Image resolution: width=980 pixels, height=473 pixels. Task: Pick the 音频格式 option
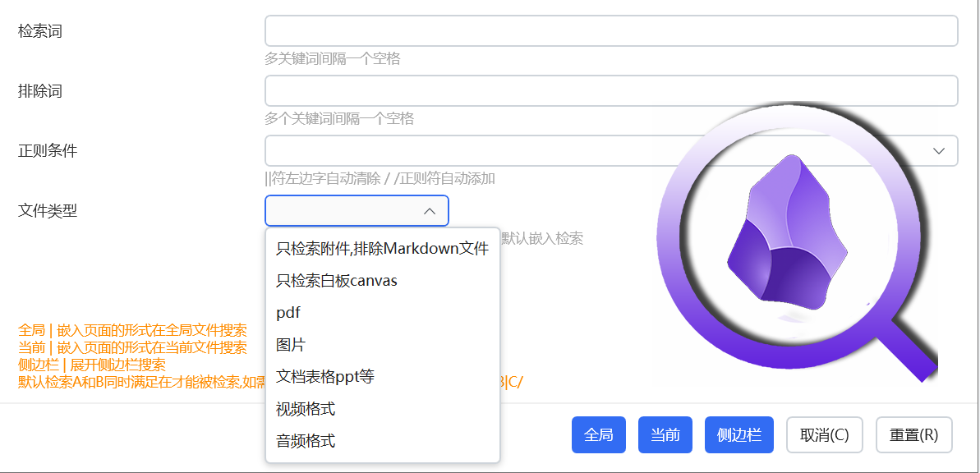click(x=383, y=441)
